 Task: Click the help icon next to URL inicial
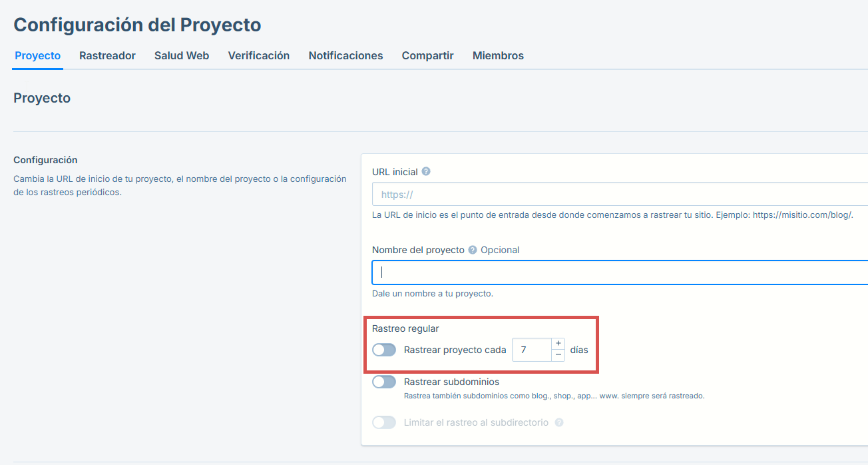pos(425,171)
